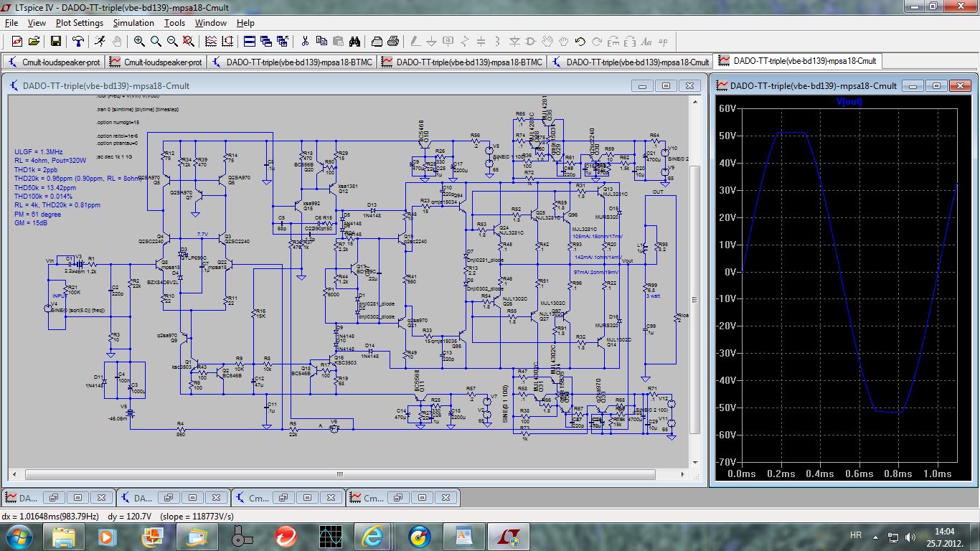
Task: Click the New Schematic toolbar icon
Action: click(17, 41)
